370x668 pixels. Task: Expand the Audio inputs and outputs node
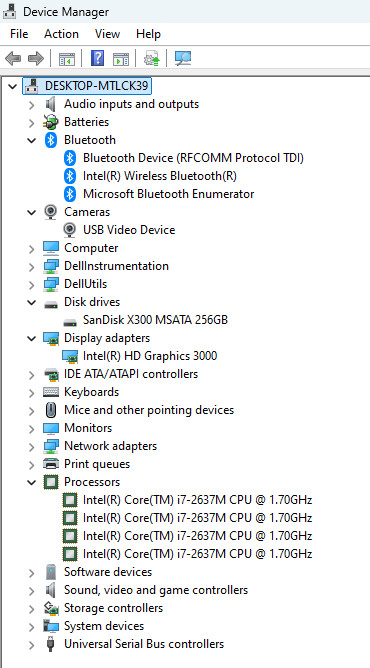click(32, 105)
